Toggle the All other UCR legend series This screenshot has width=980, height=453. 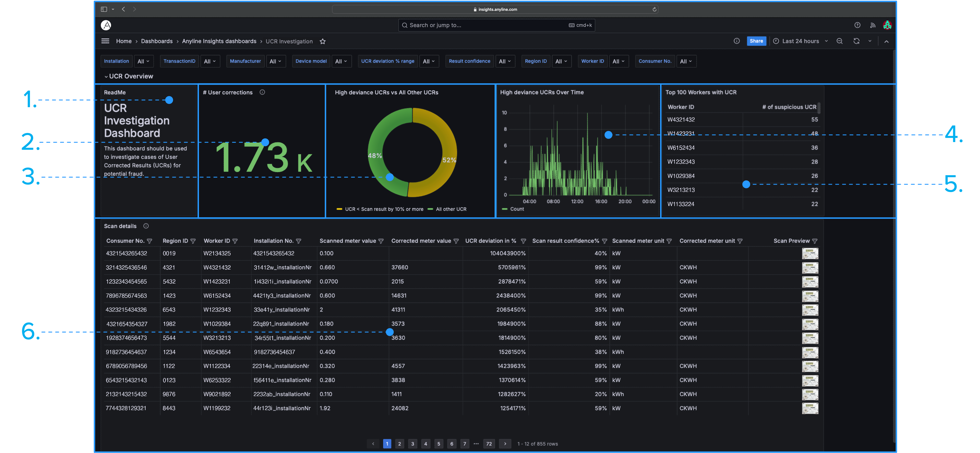(451, 209)
